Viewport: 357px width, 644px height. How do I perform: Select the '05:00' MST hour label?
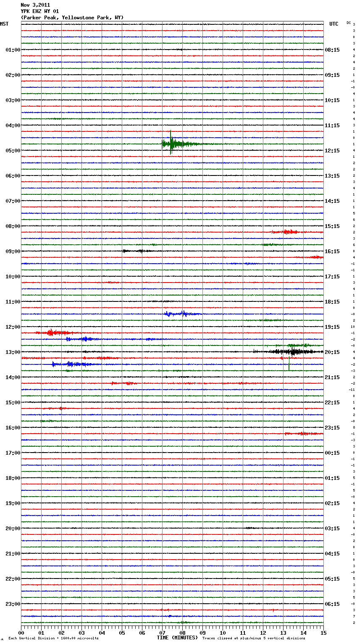13,151
